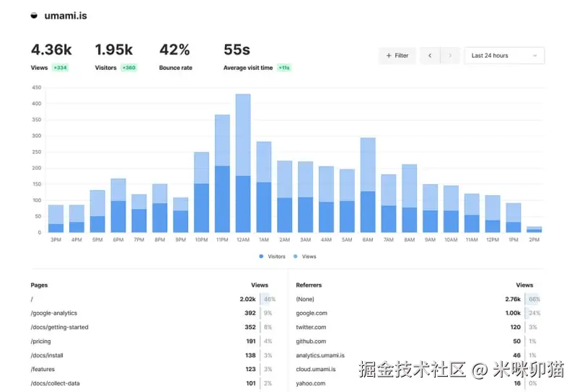Open the Last 24 hours dropdown
Viewport: 577px width, 392px height.
504,55
